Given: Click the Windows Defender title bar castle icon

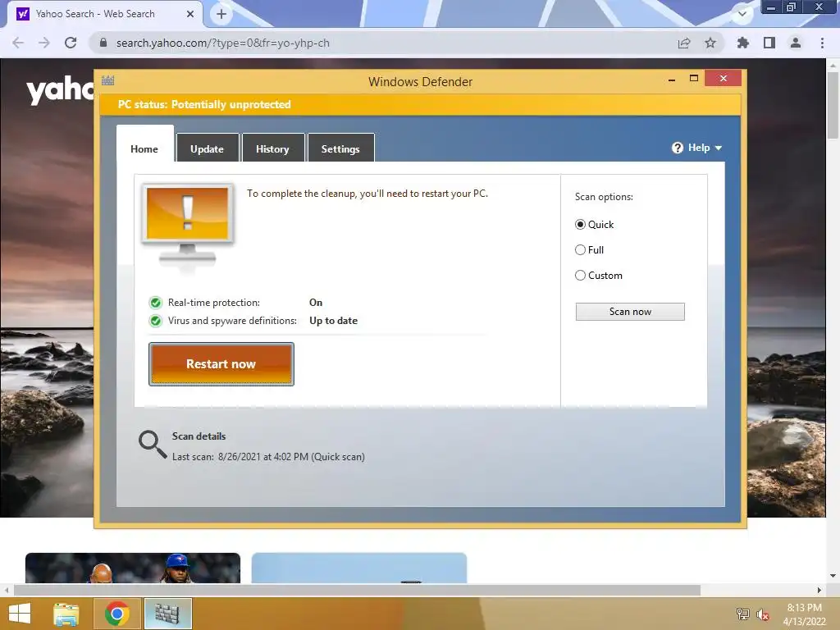Looking at the screenshot, I should [x=107, y=80].
